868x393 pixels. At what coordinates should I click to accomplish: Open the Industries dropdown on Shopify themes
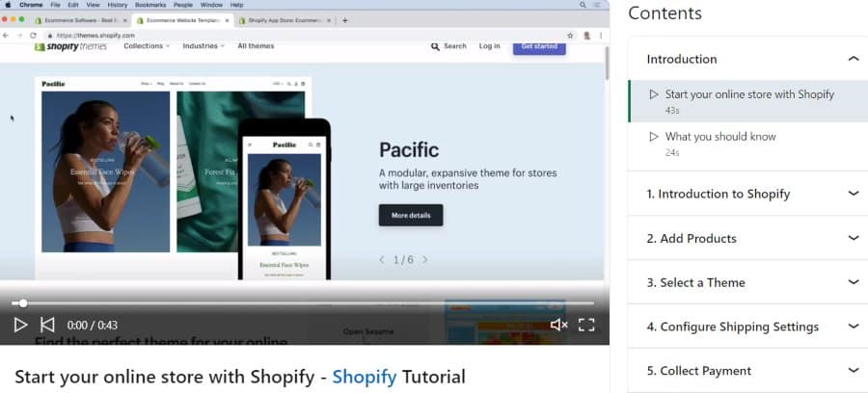(x=203, y=46)
